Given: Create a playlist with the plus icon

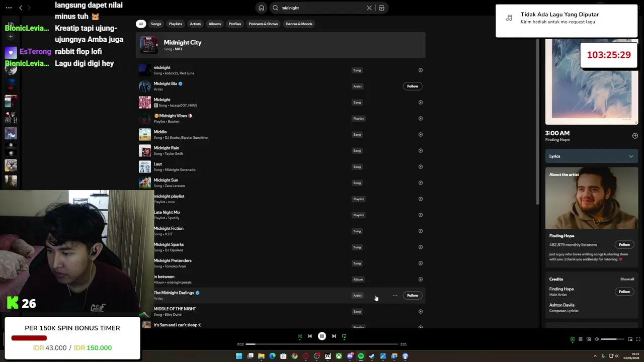Looking at the screenshot, I should [x=11, y=36].
